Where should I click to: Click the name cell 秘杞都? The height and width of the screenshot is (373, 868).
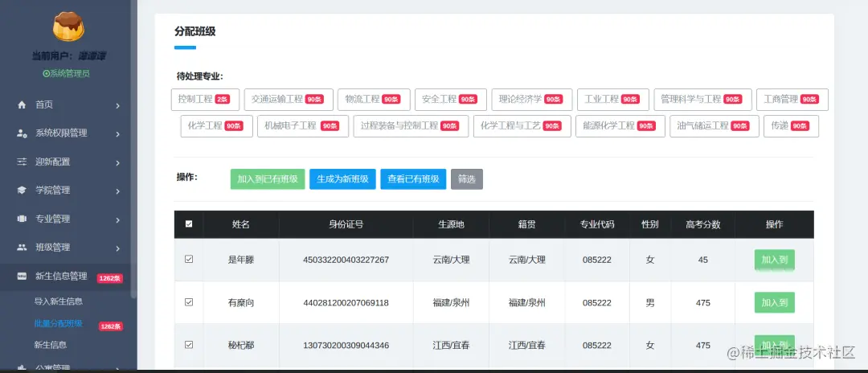point(241,346)
